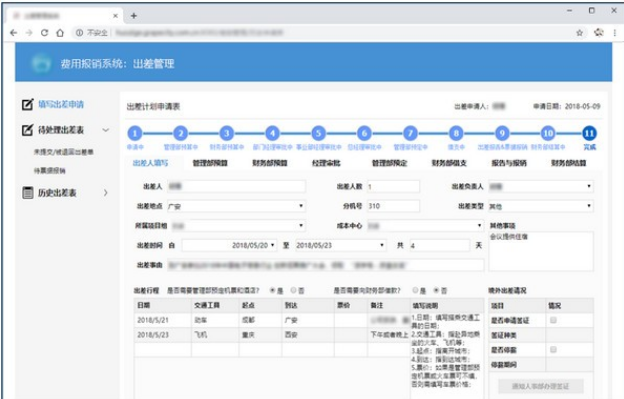
Task: Open a new browser tab
Action: (x=134, y=16)
